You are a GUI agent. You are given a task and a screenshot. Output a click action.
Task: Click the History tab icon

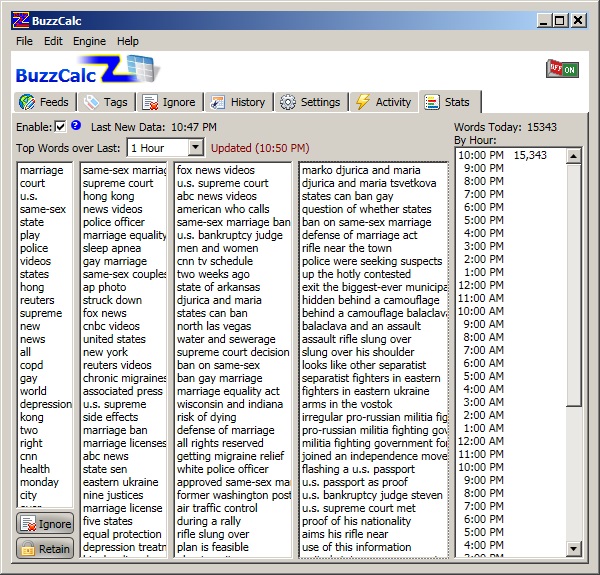(217, 102)
